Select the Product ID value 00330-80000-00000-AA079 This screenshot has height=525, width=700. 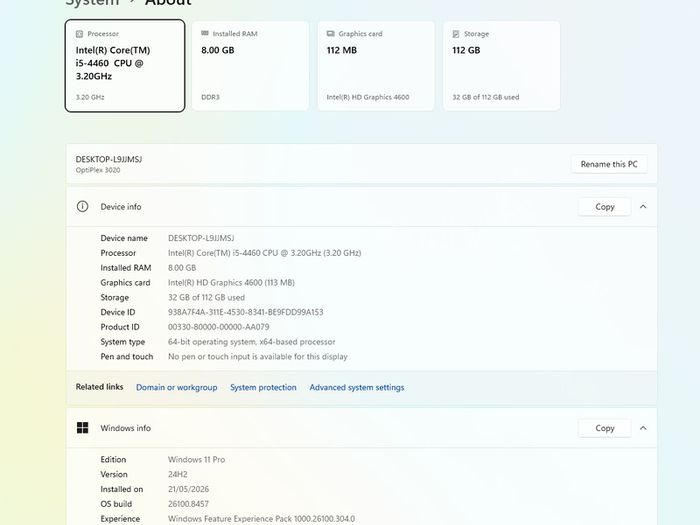[219, 327]
